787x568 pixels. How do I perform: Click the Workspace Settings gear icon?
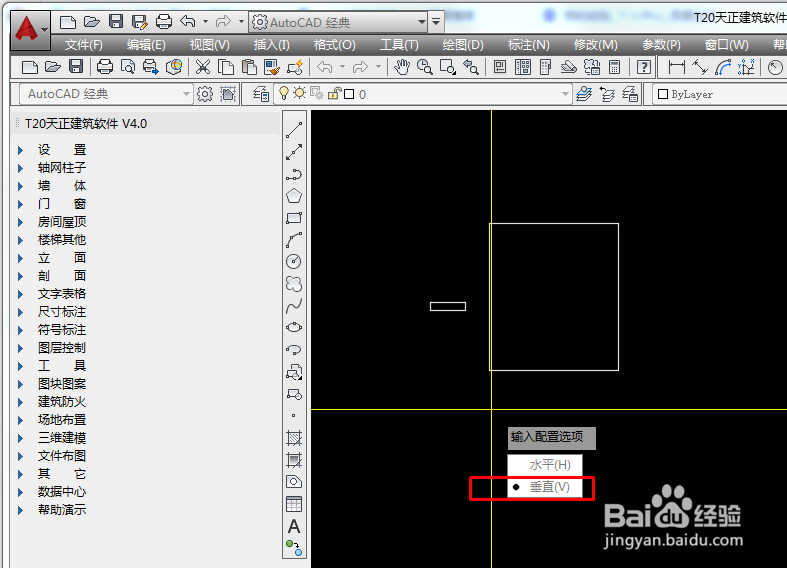(205, 94)
